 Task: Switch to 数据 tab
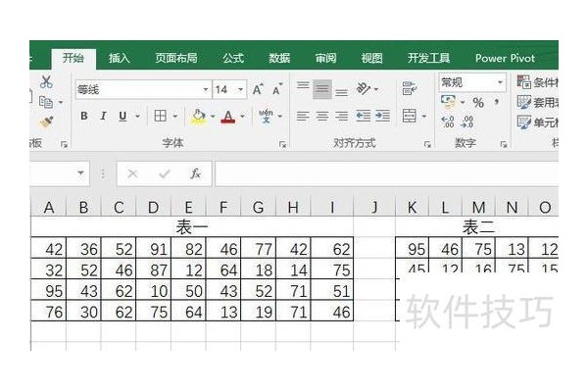[279, 58]
